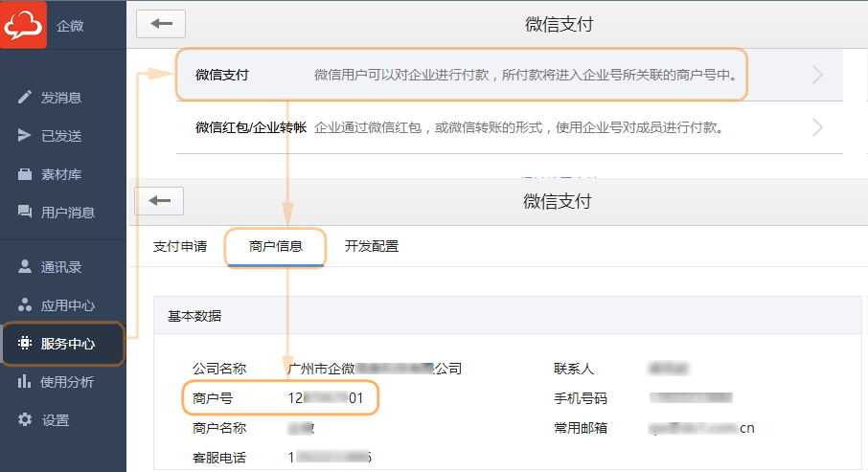Expand the 微信红包/企业转帐 row chevron
The width and height of the screenshot is (868, 472).
pos(817,128)
